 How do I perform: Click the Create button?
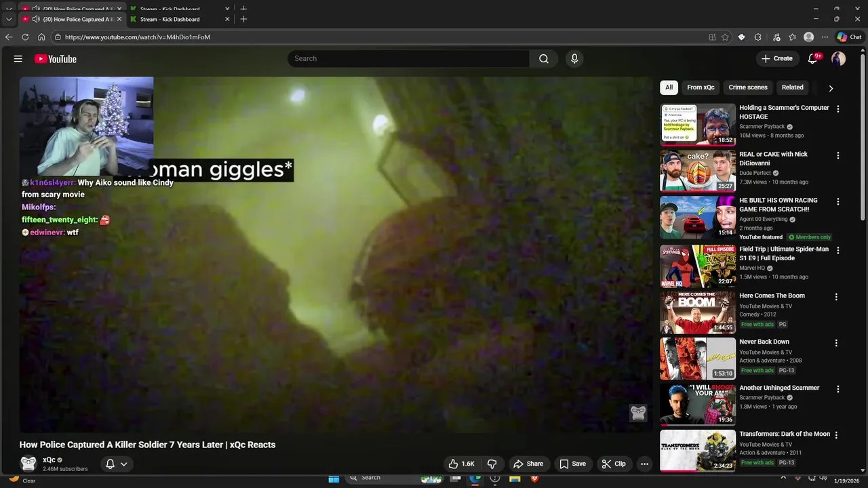click(x=776, y=59)
